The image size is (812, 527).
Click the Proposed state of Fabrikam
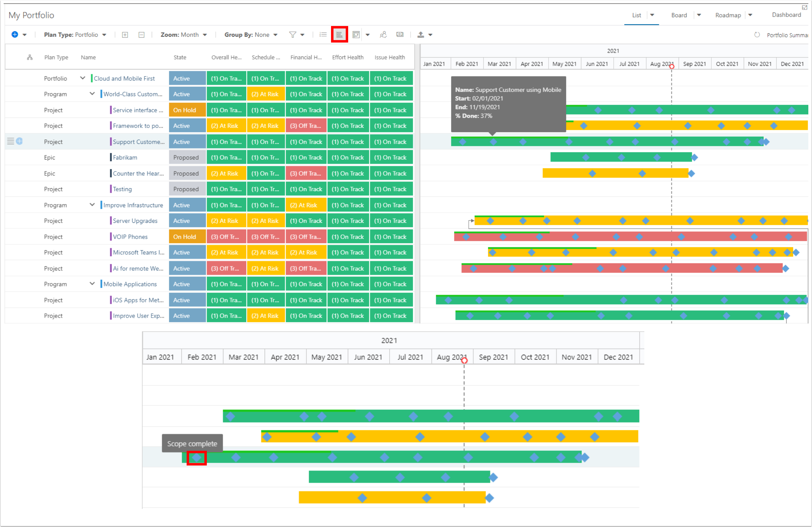187,157
